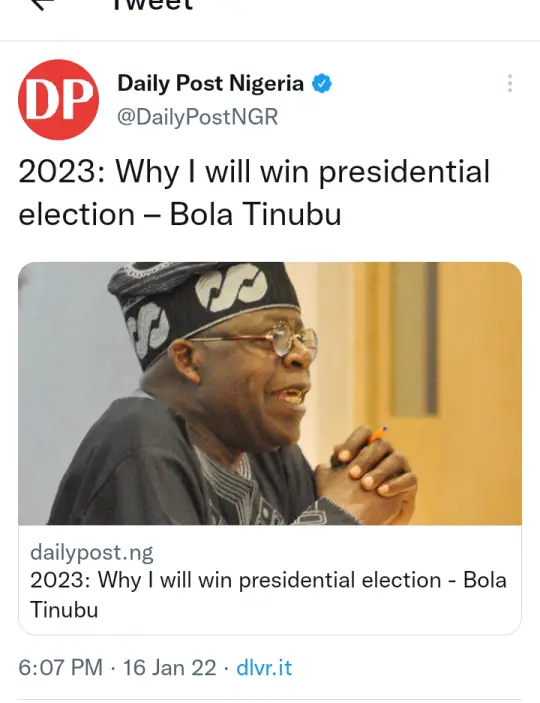The width and height of the screenshot is (540, 703).
Task: Select the tweet headline text
Action: pyautogui.click(x=254, y=193)
